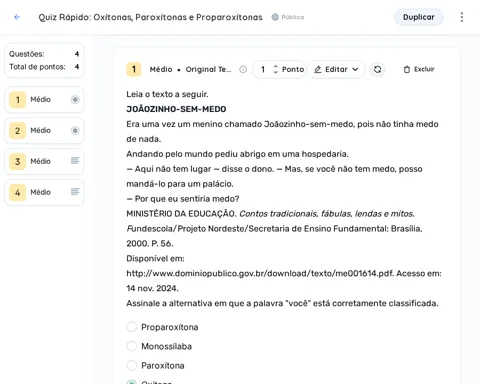Click the multiple-choice icon on question 1 card
Screen dimensions: 480x384
75,100
